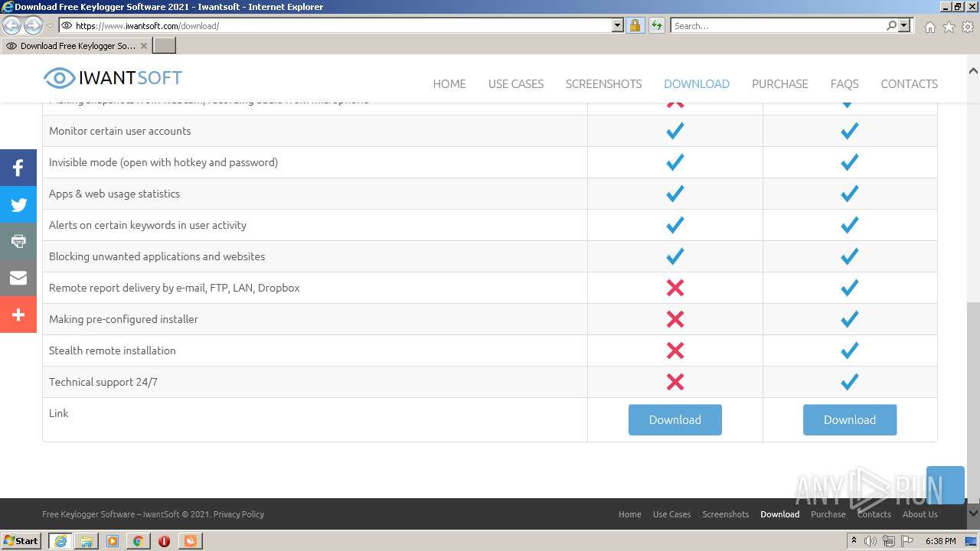Click the second column Download button

(x=850, y=420)
